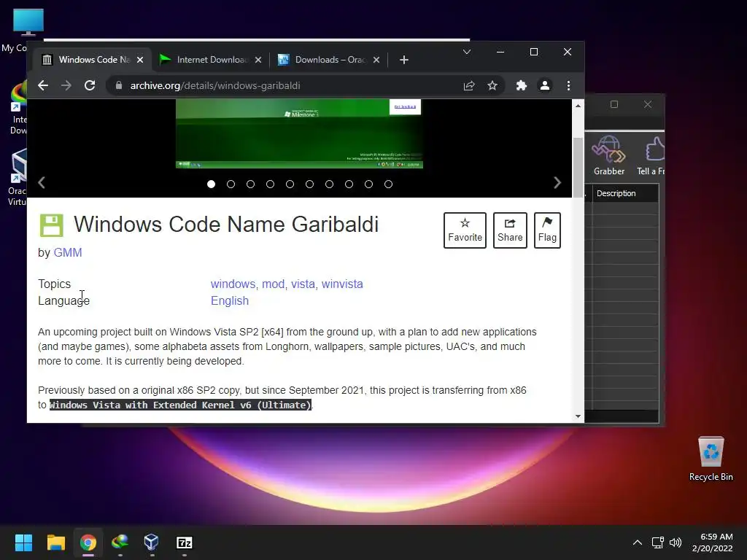This screenshot has width=747, height=560.
Task: Open Internet Download Manager from taskbar
Action: coord(120,542)
